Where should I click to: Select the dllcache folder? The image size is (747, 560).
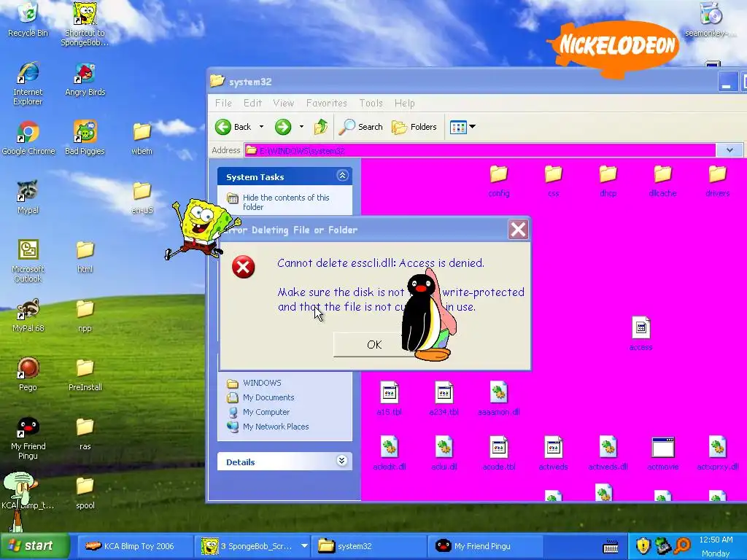662,181
